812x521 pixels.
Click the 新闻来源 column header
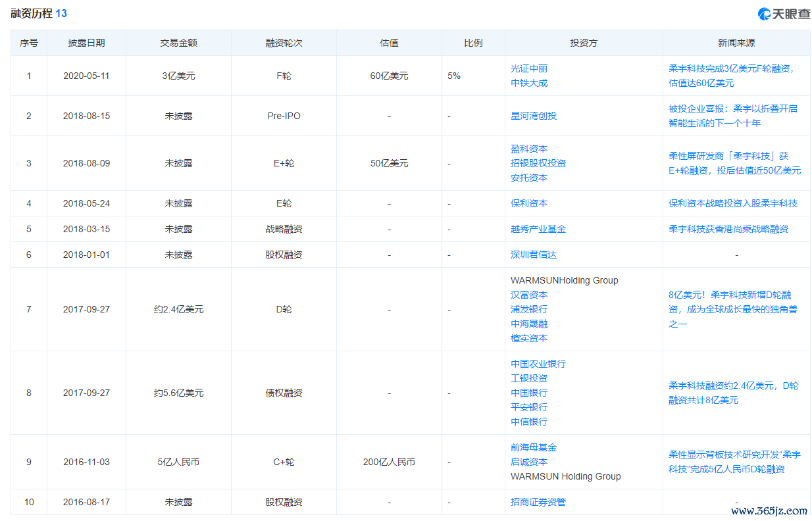click(736, 43)
